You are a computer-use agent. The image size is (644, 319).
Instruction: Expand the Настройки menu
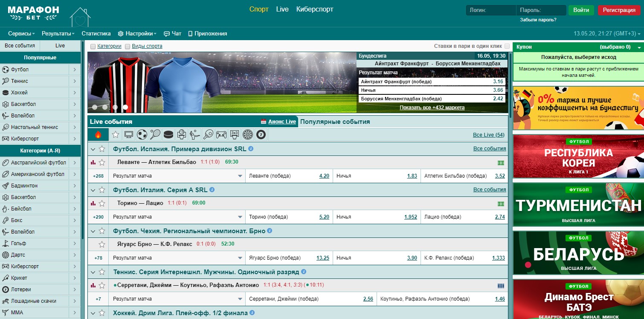pyautogui.click(x=137, y=33)
